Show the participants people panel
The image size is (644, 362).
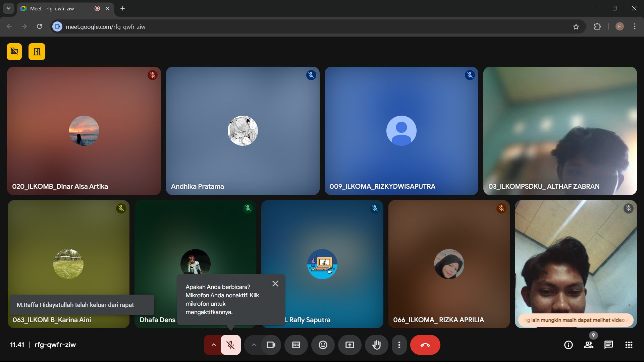589,345
